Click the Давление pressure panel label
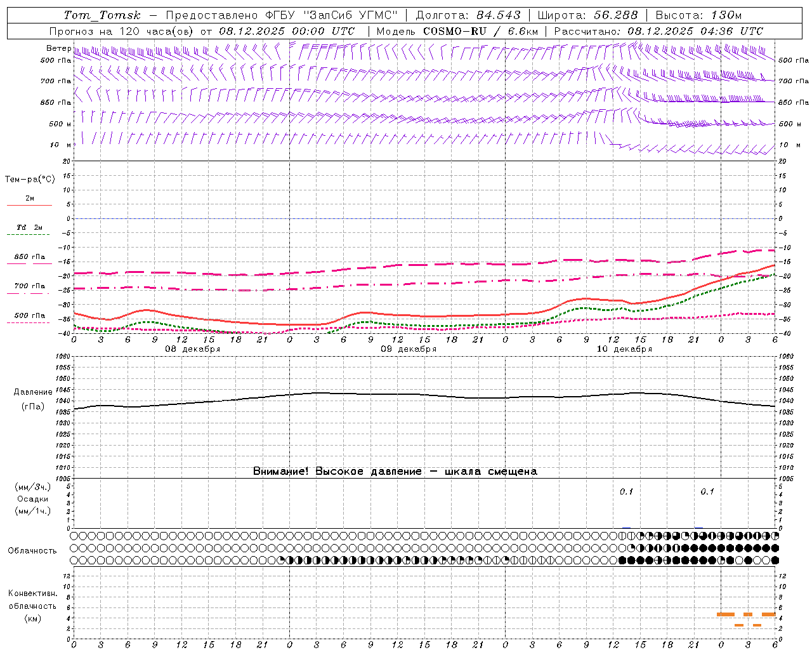 point(33,392)
